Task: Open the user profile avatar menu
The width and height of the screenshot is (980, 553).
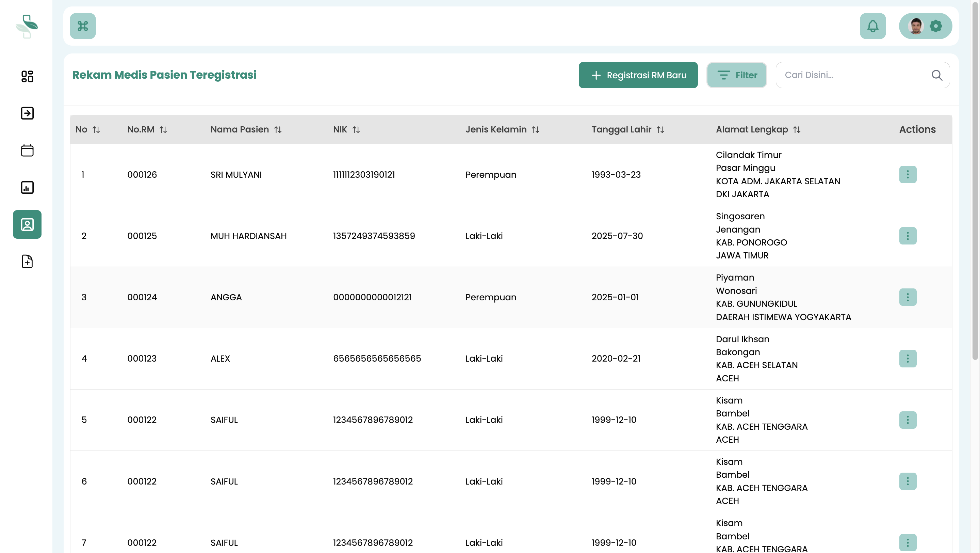Action: click(916, 26)
